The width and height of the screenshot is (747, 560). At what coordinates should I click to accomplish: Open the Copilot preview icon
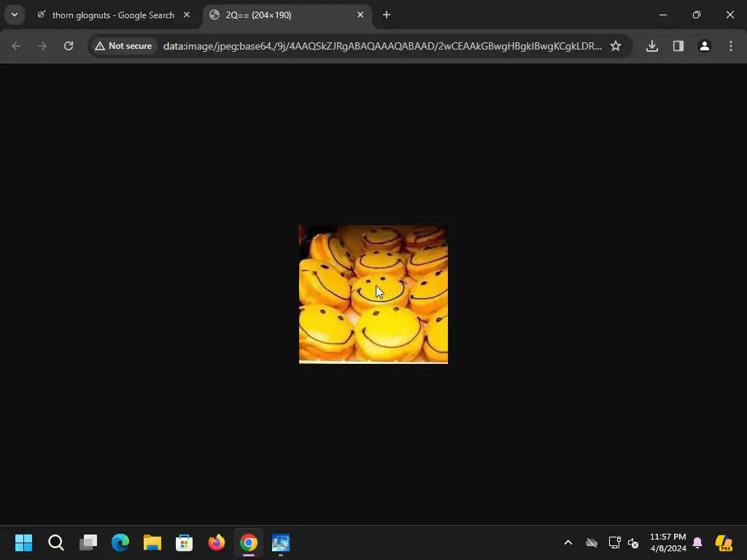[724, 542]
